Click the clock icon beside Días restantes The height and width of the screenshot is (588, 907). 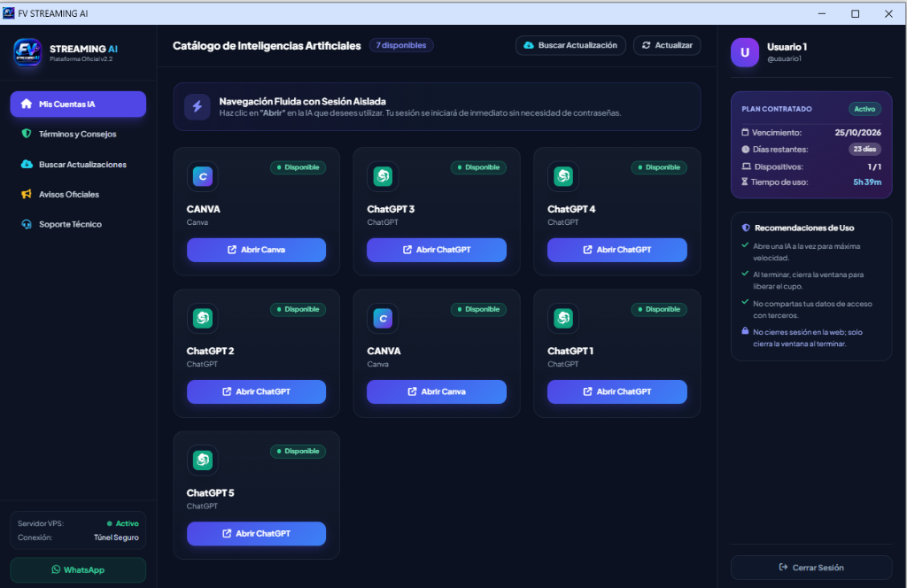pos(745,149)
